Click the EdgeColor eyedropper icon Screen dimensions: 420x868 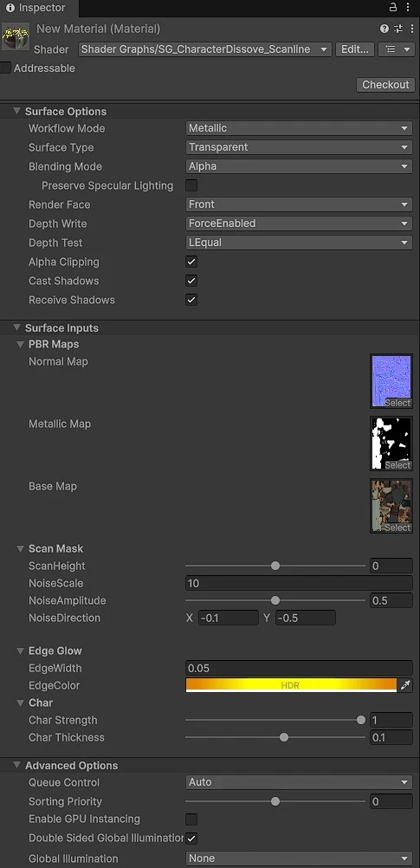(x=405, y=685)
